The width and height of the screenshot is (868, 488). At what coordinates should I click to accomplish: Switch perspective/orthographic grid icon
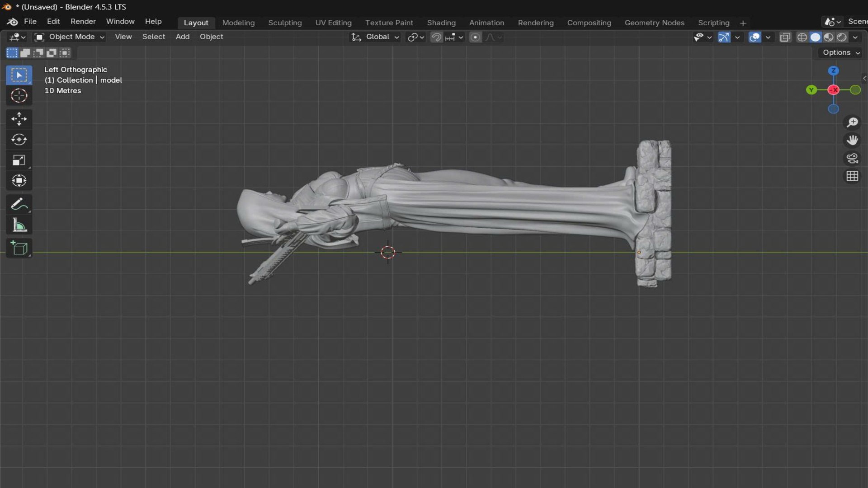[x=852, y=176]
